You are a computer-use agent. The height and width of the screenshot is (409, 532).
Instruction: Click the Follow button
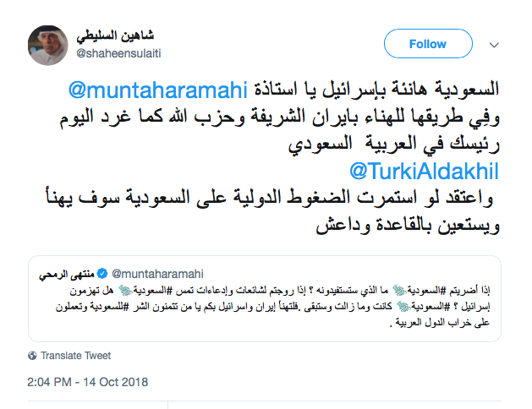pos(426,43)
